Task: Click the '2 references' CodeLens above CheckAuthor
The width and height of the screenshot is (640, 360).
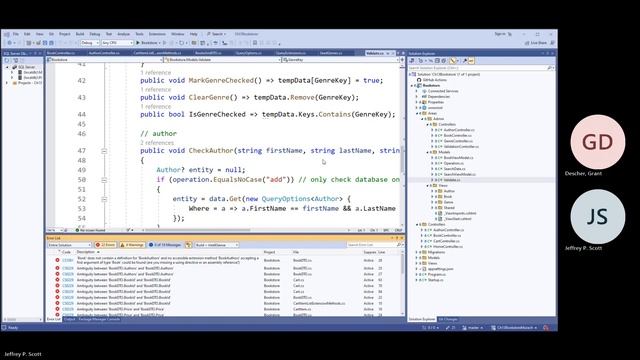Action: tap(157, 143)
